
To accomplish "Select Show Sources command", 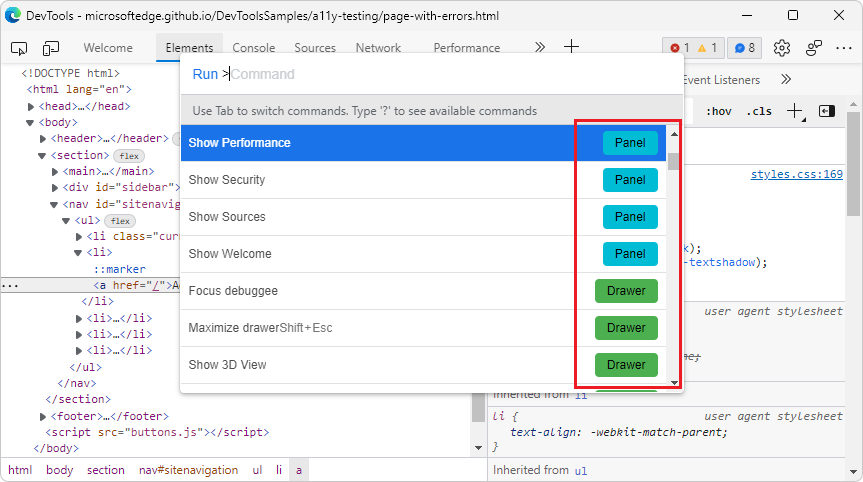I will [x=423, y=217].
